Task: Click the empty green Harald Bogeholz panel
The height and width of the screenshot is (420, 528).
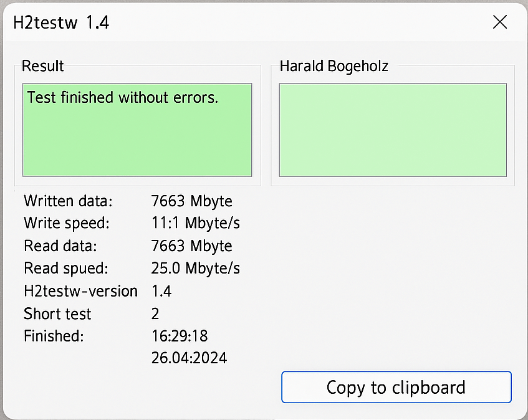Action: tap(393, 130)
